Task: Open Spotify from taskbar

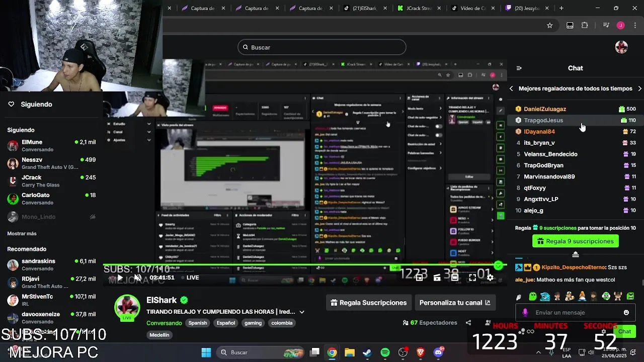Action: [x=385, y=352]
